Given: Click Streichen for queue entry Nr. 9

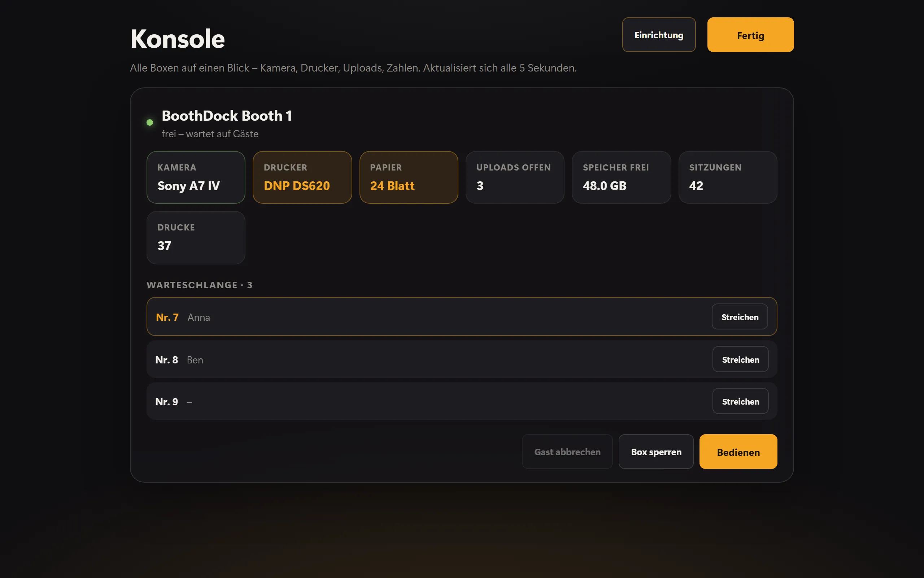Looking at the screenshot, I should click(x=740, y=401).
